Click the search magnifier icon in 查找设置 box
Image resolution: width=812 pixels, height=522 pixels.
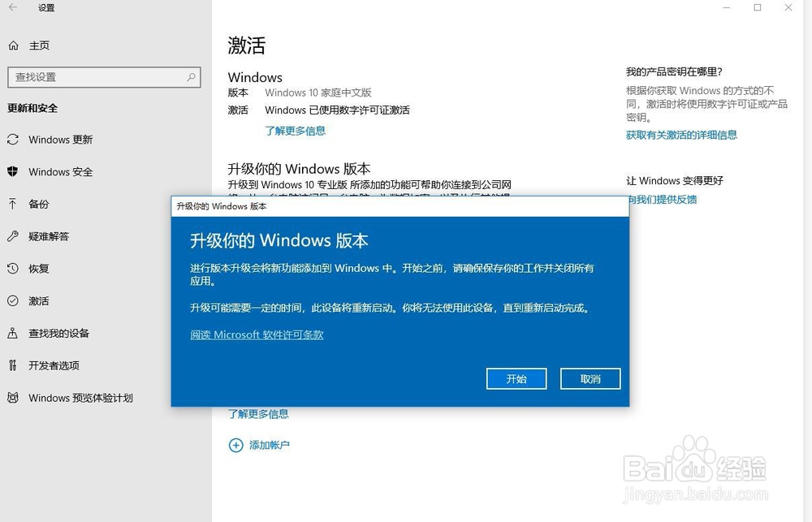point(191,77)
